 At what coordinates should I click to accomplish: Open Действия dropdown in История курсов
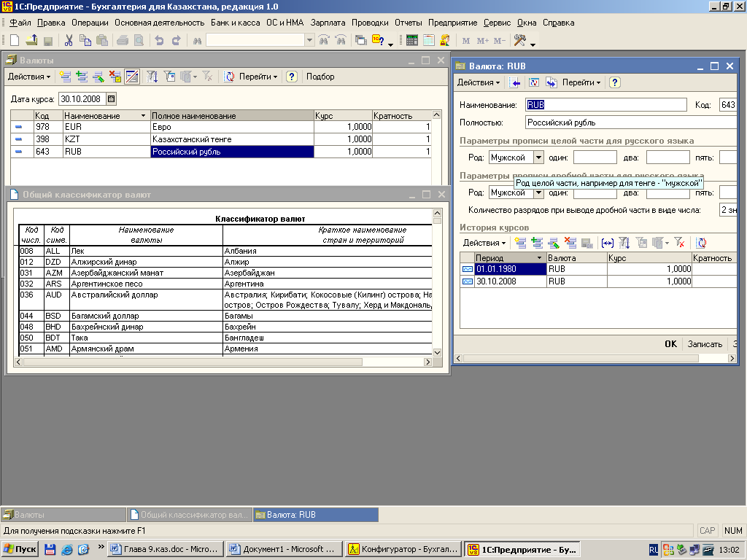484,243
